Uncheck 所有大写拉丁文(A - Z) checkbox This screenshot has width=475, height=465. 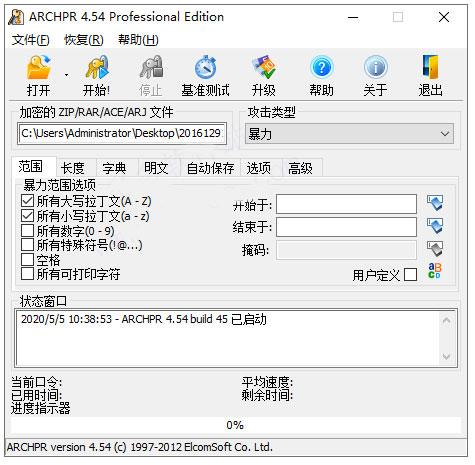27,201
